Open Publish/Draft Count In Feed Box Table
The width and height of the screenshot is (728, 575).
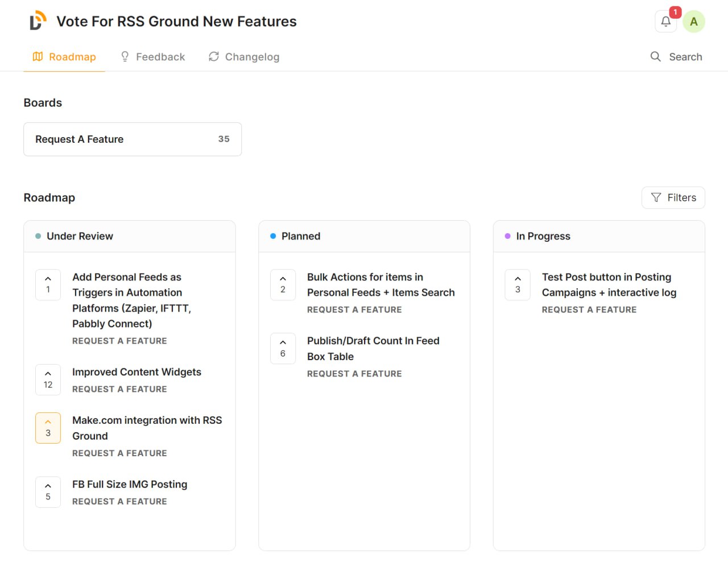(x=373, y=349)
